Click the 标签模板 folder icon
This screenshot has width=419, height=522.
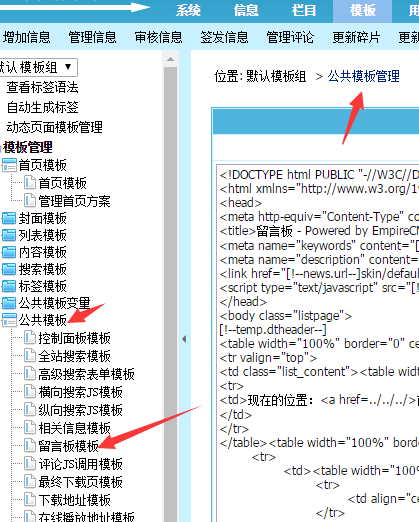coord(9,286)
